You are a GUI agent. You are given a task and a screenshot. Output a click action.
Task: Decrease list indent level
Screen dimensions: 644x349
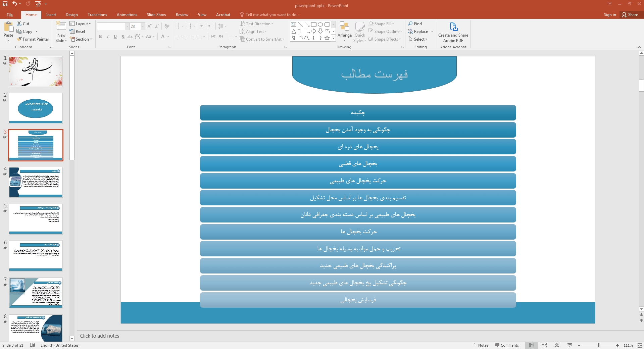click(203, 26)
